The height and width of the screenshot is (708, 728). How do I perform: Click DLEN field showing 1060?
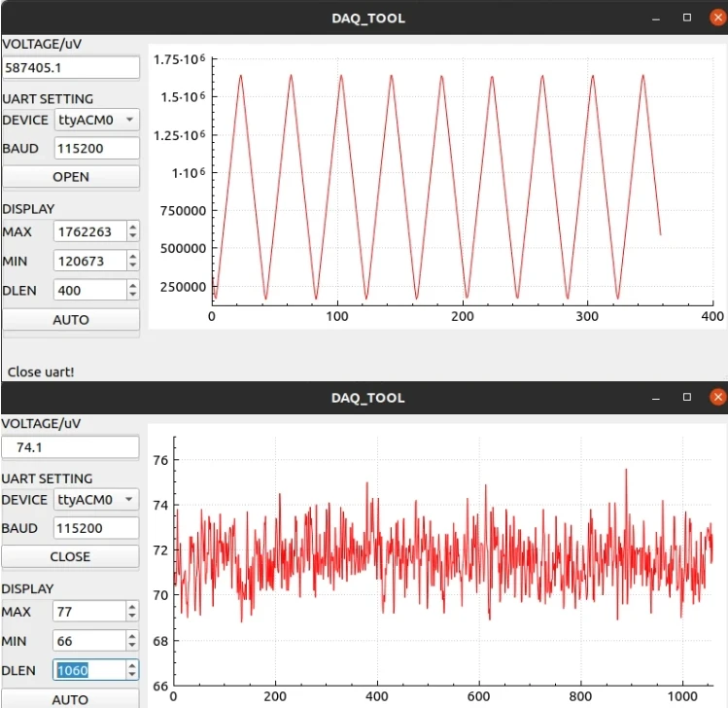(x=89, y=670)
